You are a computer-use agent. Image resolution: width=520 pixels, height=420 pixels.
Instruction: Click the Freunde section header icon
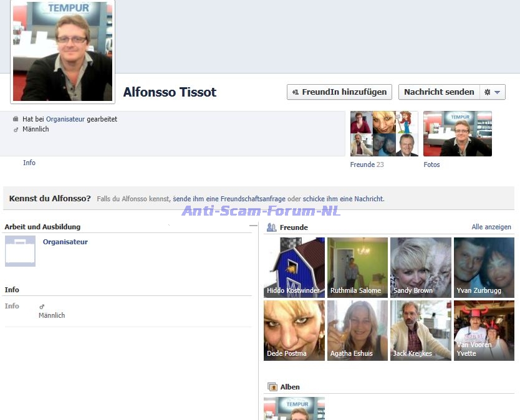[x=271, y=227]
